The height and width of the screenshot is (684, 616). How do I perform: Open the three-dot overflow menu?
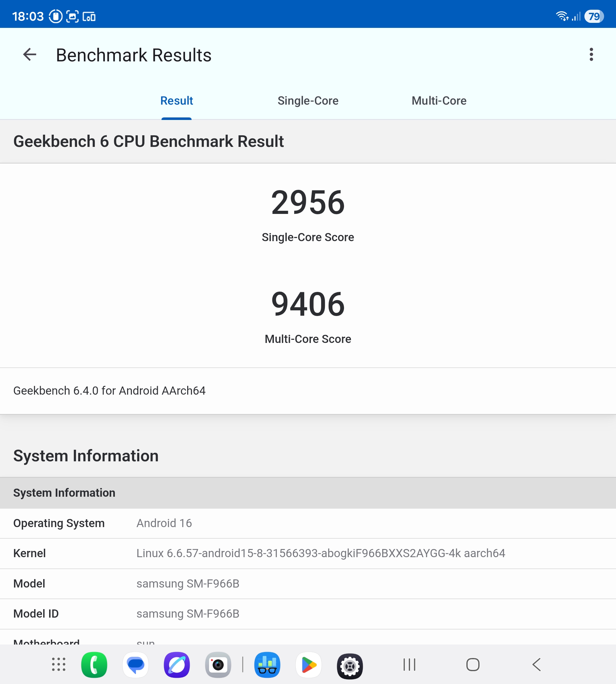[591, 54]
